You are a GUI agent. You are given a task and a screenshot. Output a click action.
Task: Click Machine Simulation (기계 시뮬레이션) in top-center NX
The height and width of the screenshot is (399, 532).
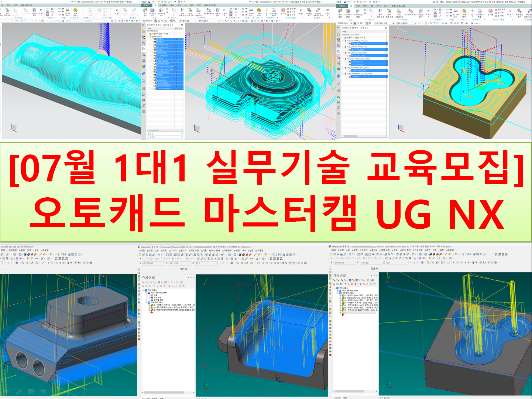pos(198,12)
